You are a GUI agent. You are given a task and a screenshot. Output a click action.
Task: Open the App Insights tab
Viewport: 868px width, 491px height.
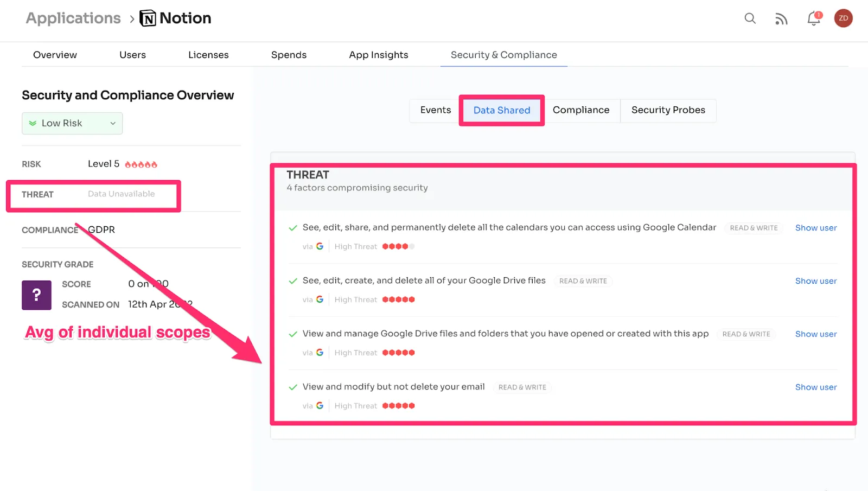tap(379, 55)
